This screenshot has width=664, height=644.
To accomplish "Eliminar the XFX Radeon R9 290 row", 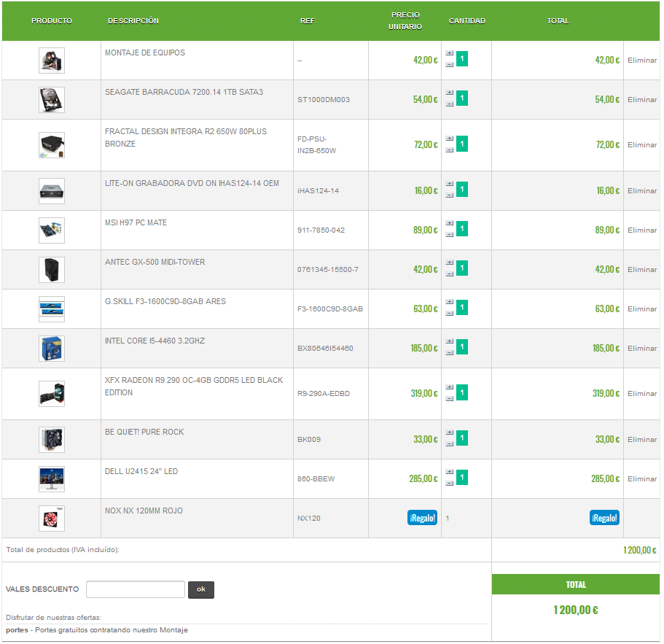I will click(642, 394).
